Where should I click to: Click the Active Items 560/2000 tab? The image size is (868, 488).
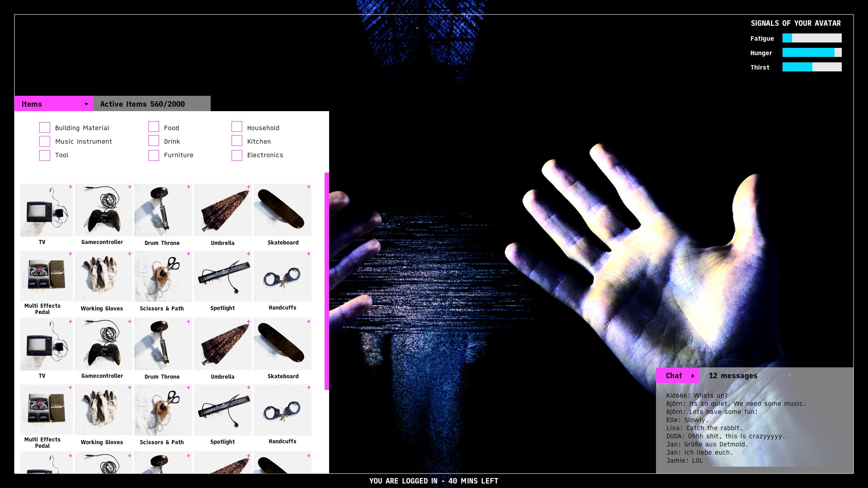point(152,103)
